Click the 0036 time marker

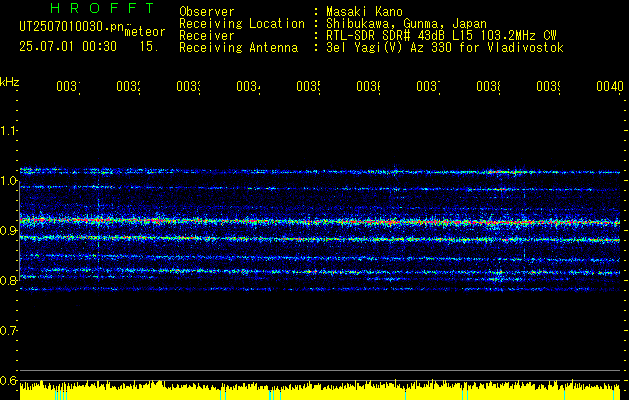pos(369,86)
